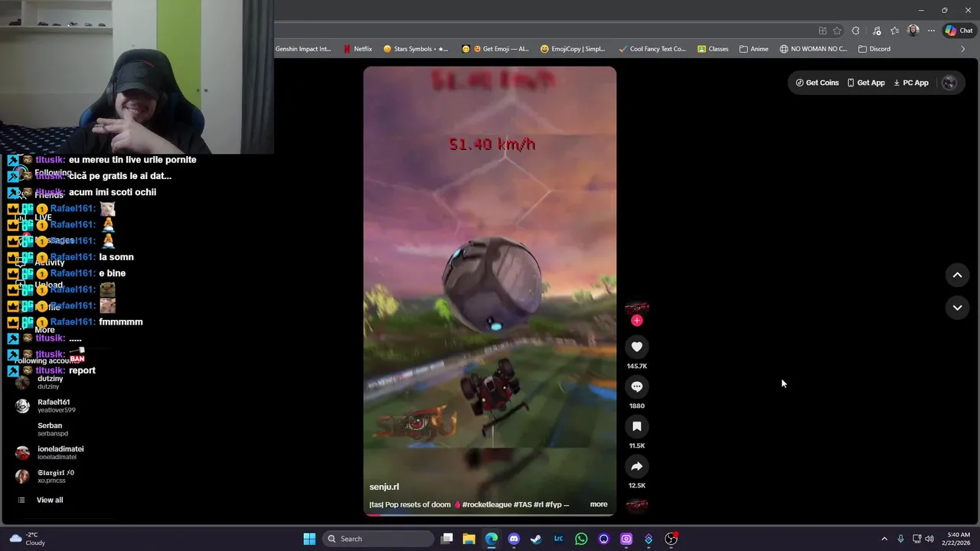
Task: Click the Get App button
Action: (x=866, y=83)
